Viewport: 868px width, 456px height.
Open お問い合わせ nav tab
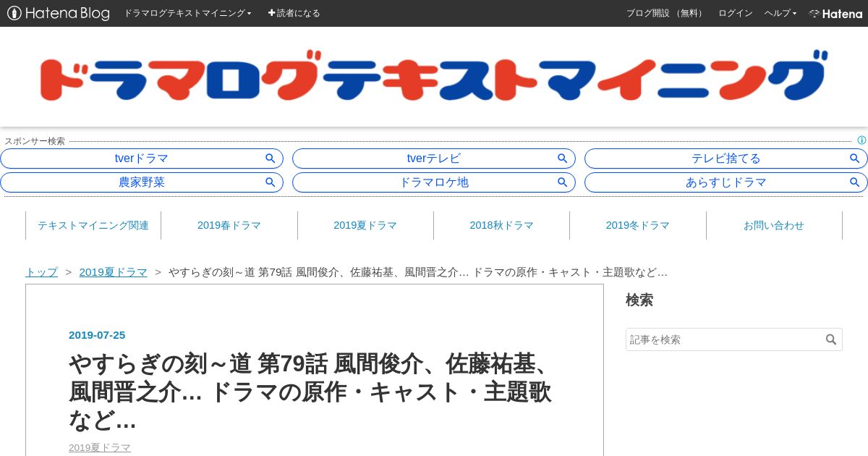pos(774,225)
